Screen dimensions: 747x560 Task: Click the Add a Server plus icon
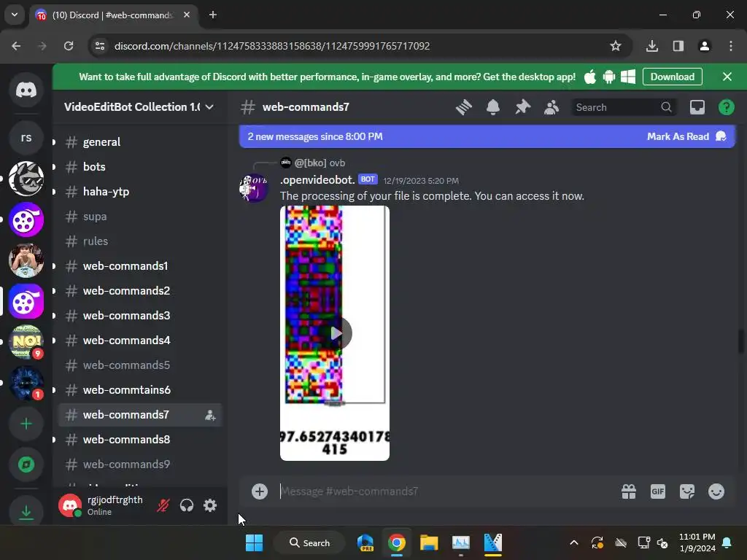pos(26,424)
